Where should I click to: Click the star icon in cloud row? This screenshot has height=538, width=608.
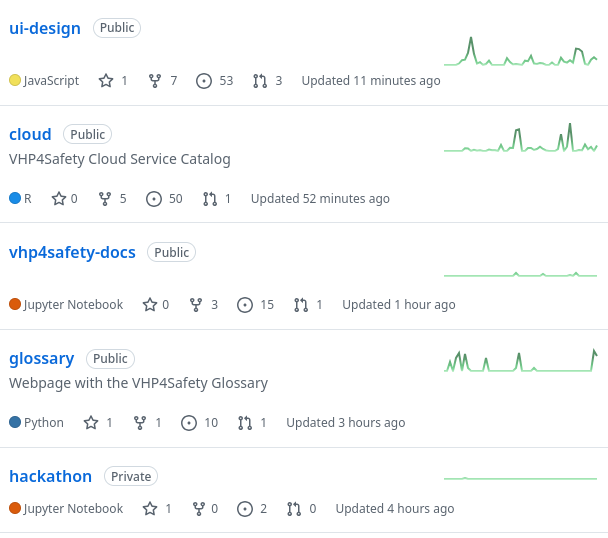tap(59, 199)
